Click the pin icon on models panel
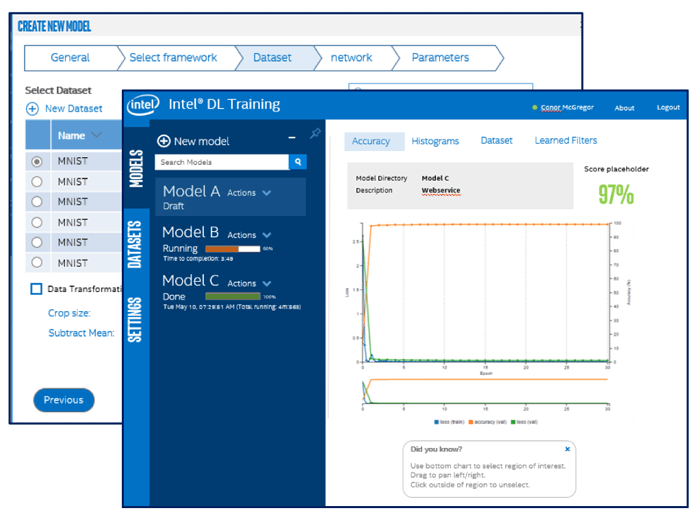700x517 pixels. [x=315, y=133]
